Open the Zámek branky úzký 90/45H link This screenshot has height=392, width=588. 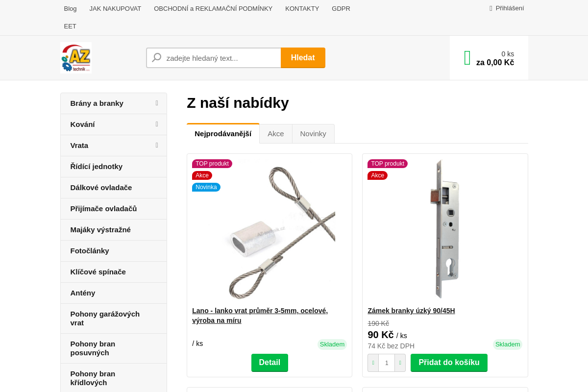[411, 310]
